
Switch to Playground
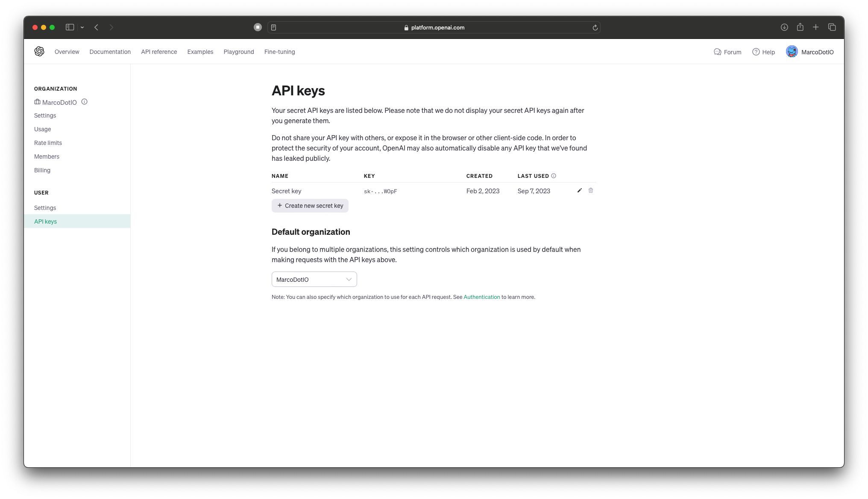pos(239,52)
